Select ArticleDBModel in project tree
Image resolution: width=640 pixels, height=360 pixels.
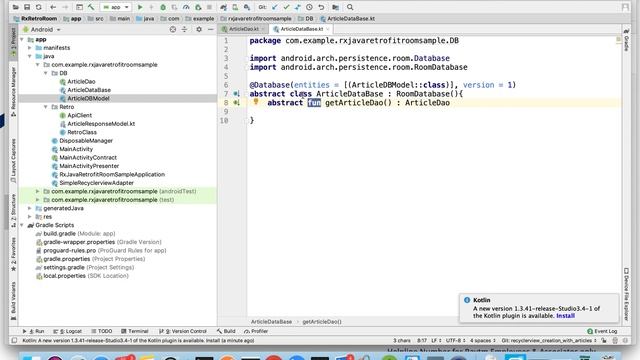point(88,98)
